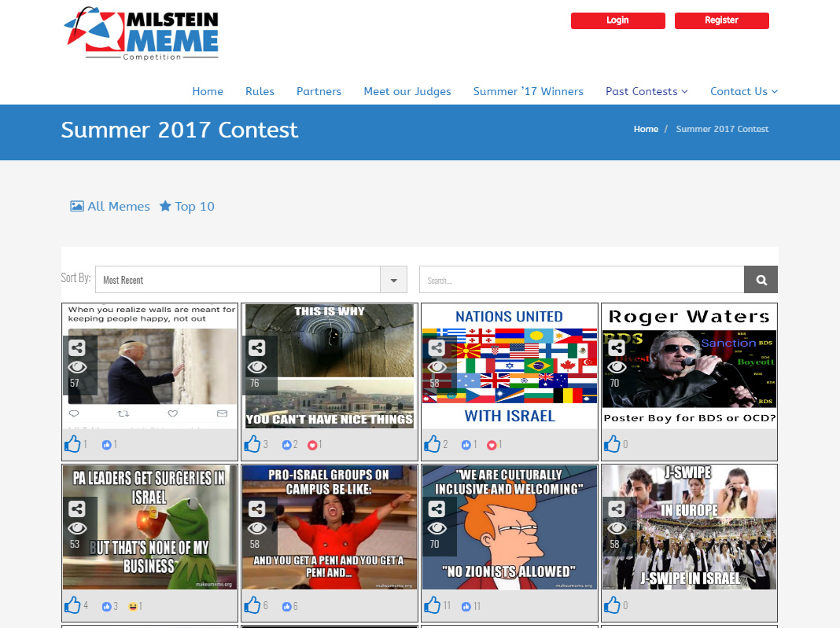Click the blue like reaction under Trump meme
Viewport: 840px width, 628px height.
[107, 445]
